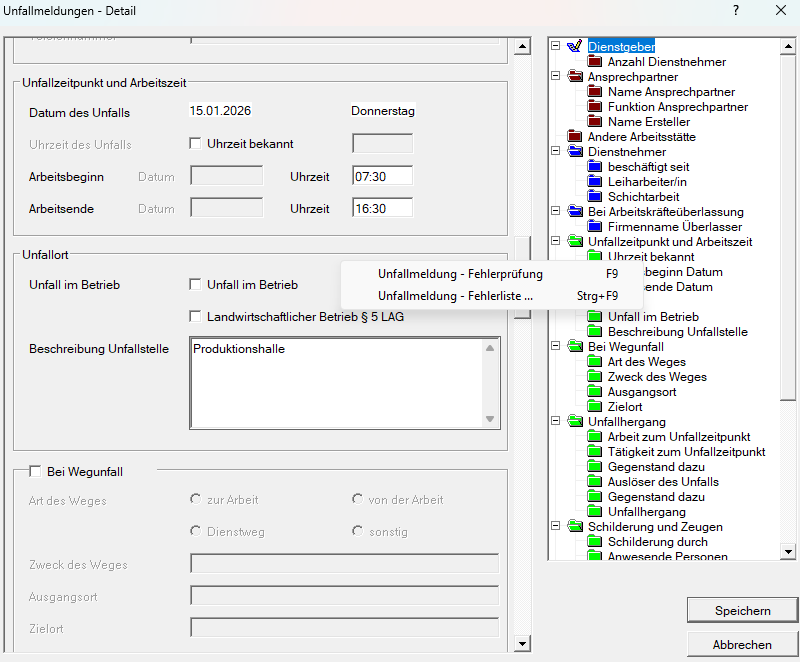Collapse the Ansprechpartner tree node

coord(556,77)
